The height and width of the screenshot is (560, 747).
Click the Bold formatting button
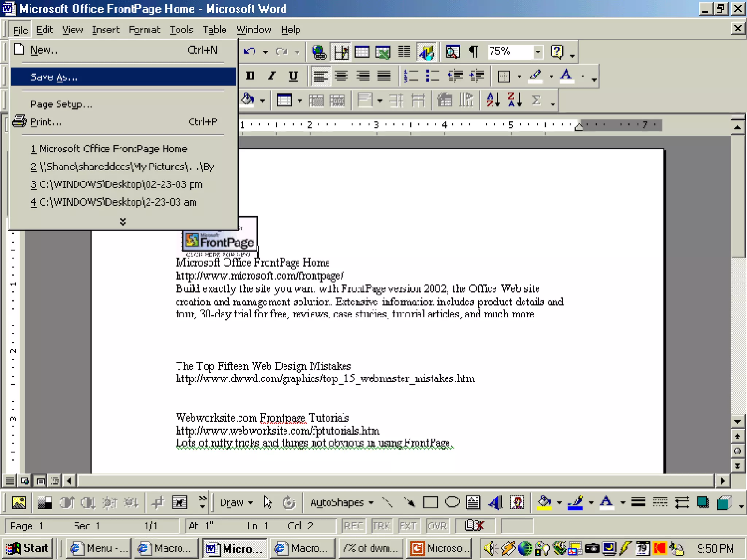(250, 76)
